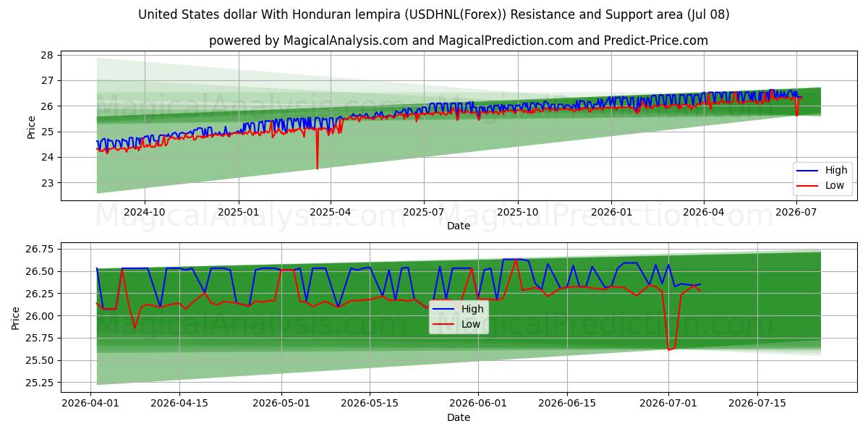This screenshot has height=434, width=868.
Task: Click the '2025-01' date tick label
Action: (x=239, y=212)
